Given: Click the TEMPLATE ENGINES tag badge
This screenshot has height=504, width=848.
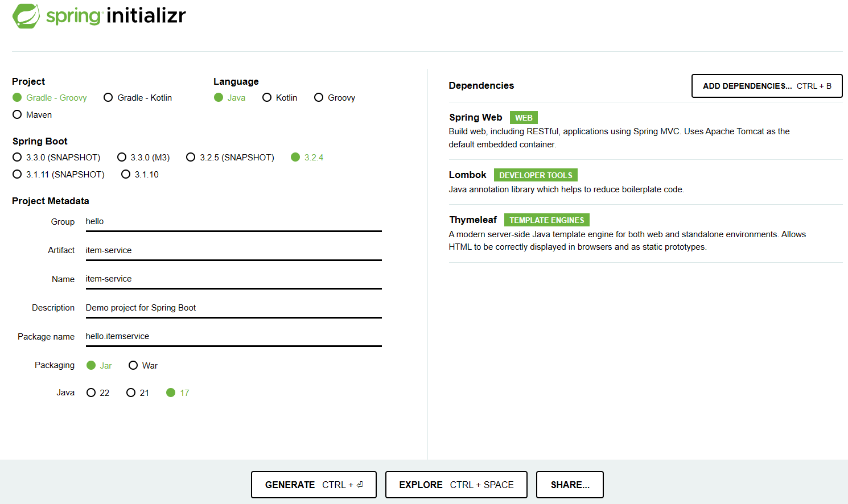Looking at the screenshot, I should pyautogui.click(x=547, y=220).
